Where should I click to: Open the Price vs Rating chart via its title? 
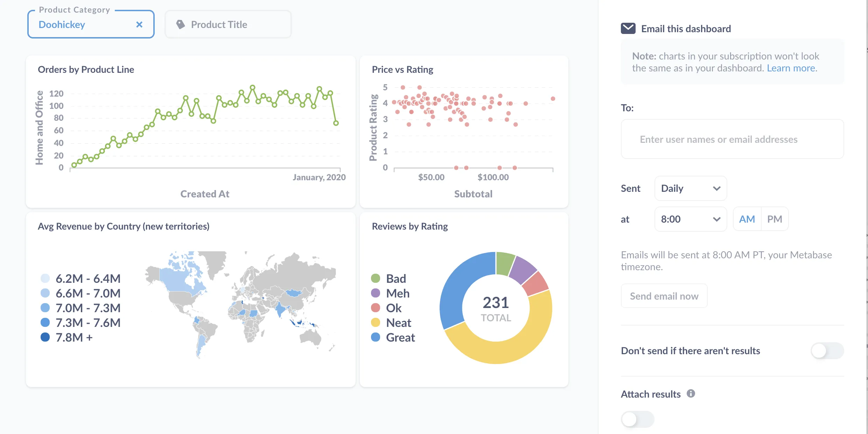(402, 69)
